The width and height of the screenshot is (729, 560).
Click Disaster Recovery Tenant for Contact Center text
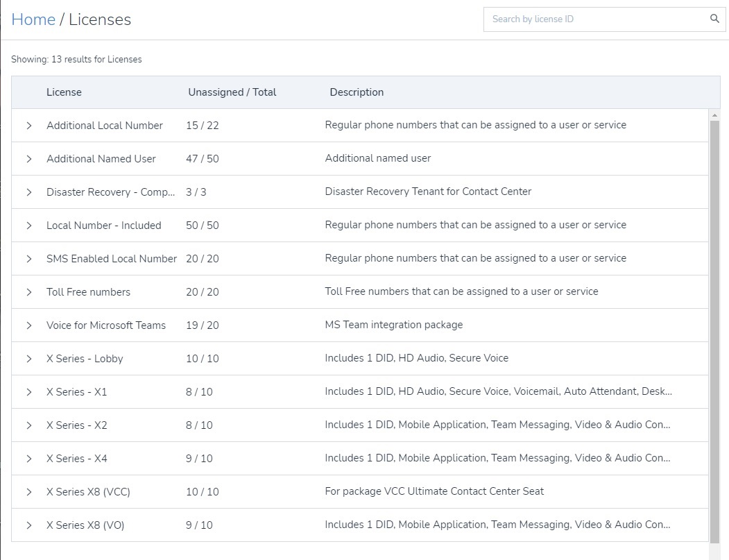428,192
